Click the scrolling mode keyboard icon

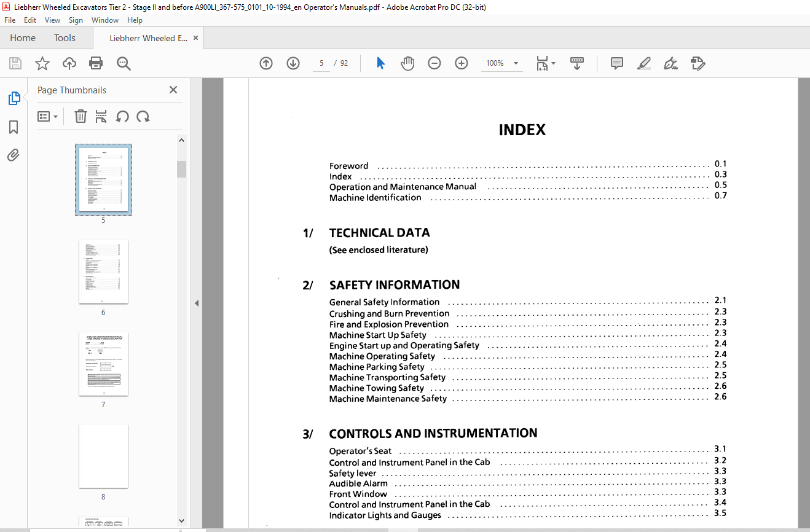pos(577,63)
